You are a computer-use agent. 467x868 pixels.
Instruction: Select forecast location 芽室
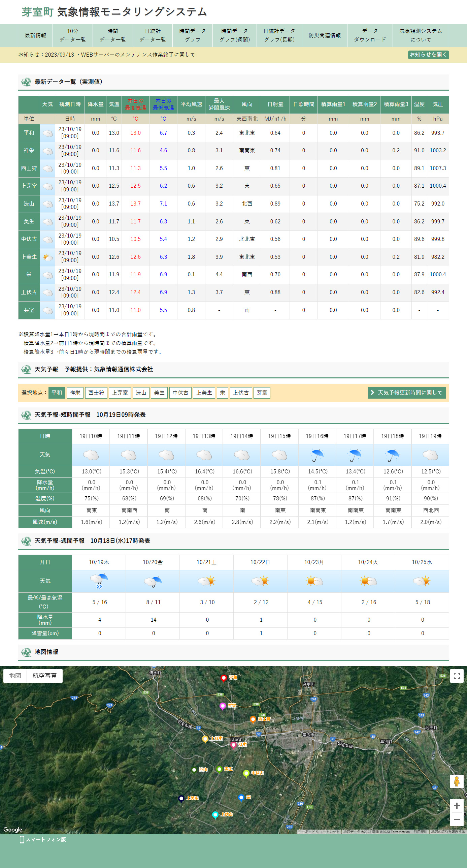tap(262, 393)
